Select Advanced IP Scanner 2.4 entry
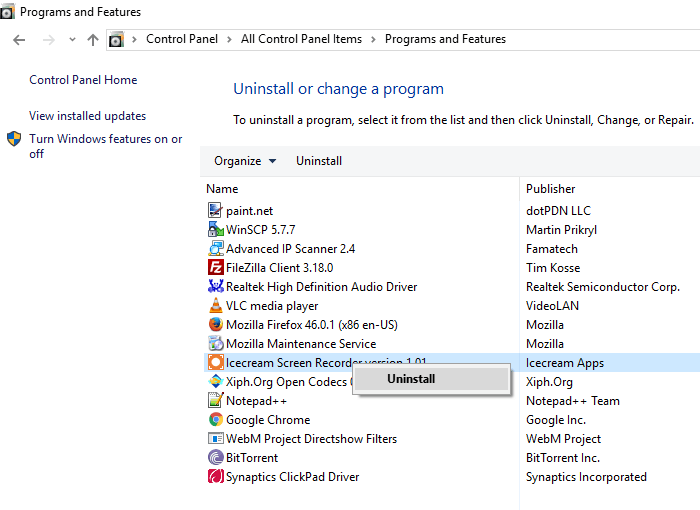 point(290,249)
